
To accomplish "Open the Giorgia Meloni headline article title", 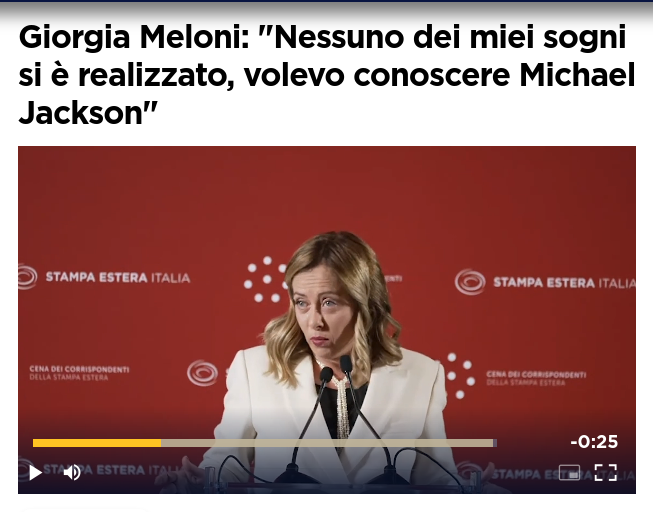I will (x=326, y=75).
